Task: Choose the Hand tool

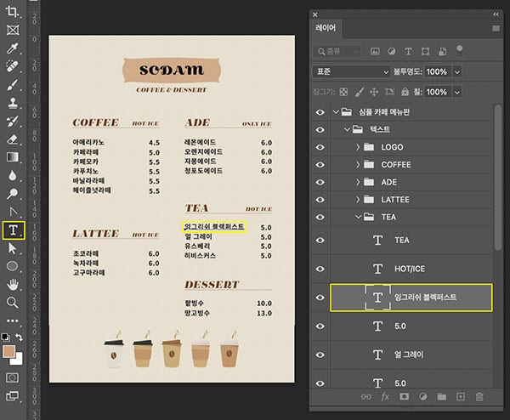Action: (13, 285)
